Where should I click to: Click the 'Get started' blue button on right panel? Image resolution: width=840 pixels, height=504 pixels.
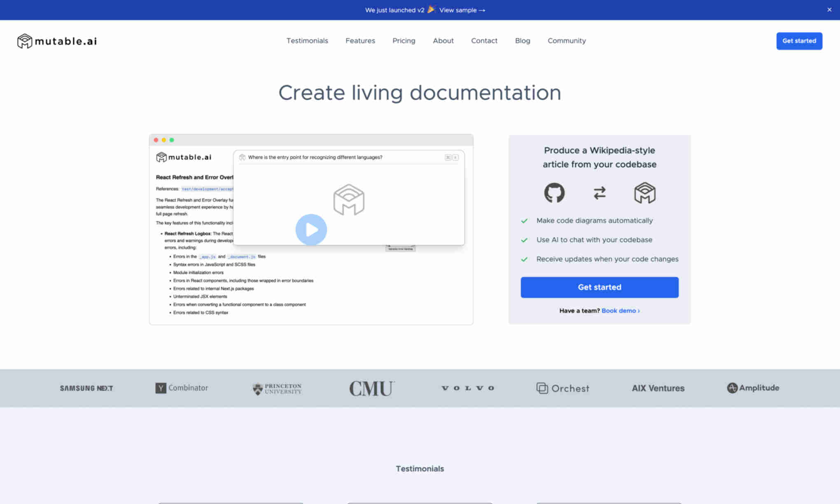(x=600, y=287)
